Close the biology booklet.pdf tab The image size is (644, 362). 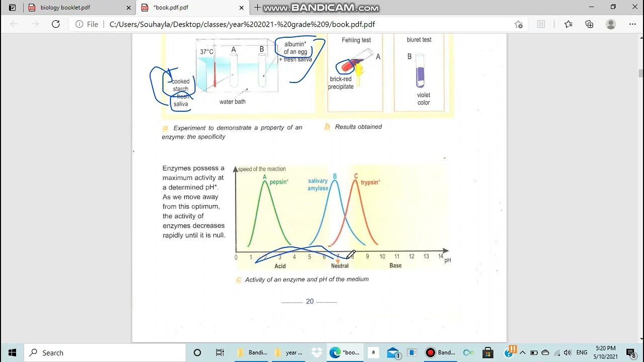pyautogui.click(x=128, y=8)
